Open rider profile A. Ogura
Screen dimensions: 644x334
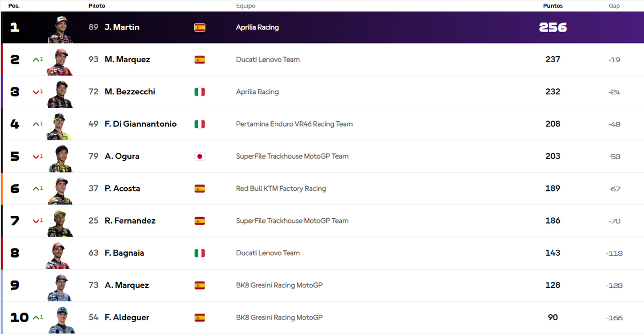tap(122, 157)
